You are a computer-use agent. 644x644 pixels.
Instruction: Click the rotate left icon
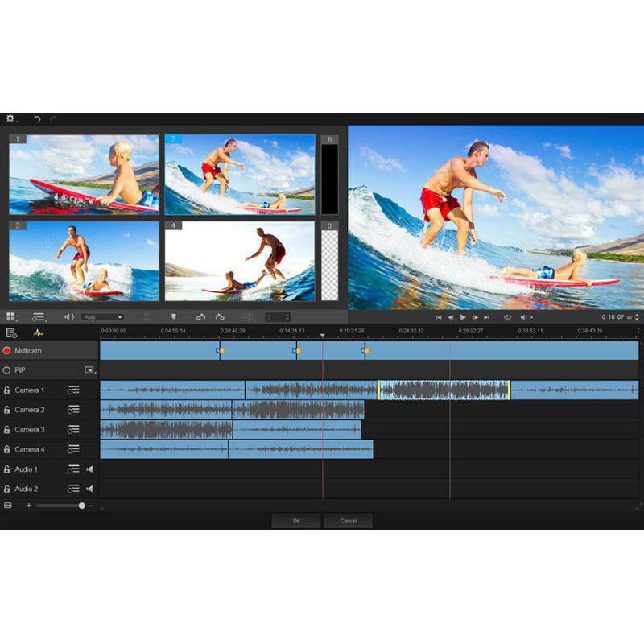click(200, 317)
